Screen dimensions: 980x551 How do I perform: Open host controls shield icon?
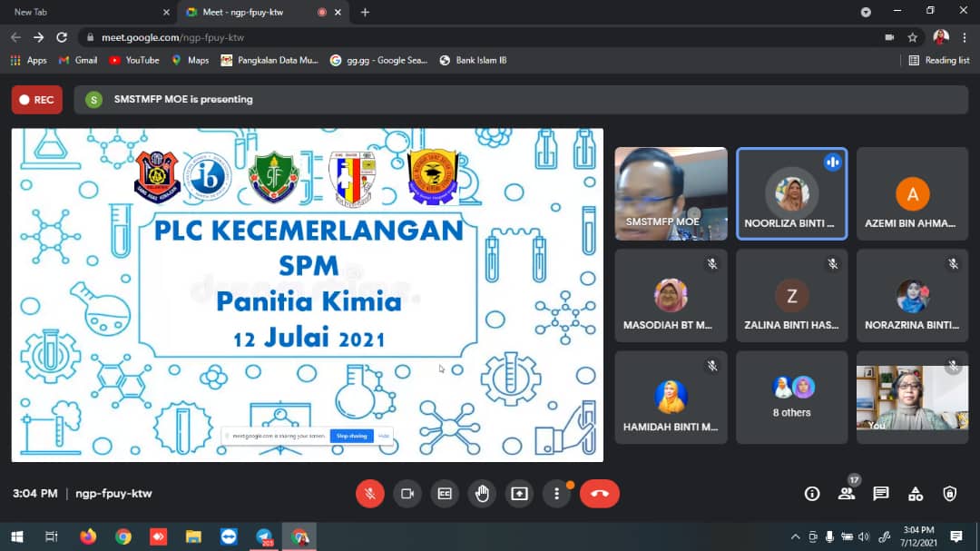(949, 494)
